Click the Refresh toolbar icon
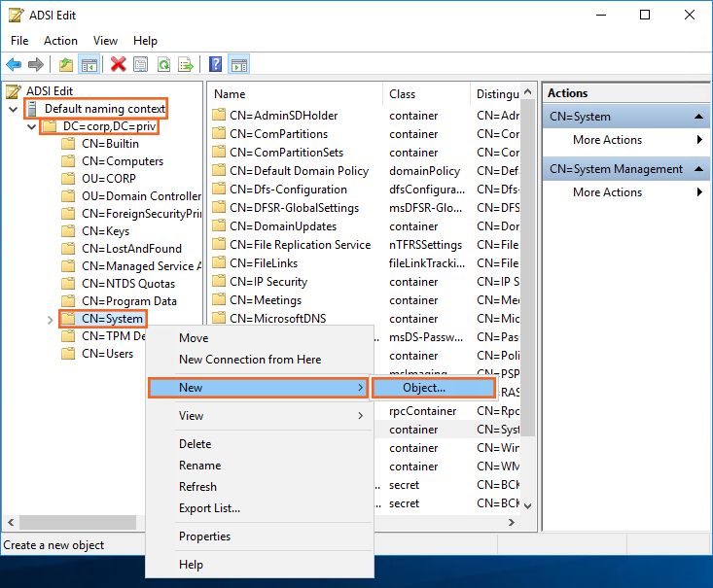Image resolution: width=713 pixels, height=588 pixels. click(x=163, y=65)
